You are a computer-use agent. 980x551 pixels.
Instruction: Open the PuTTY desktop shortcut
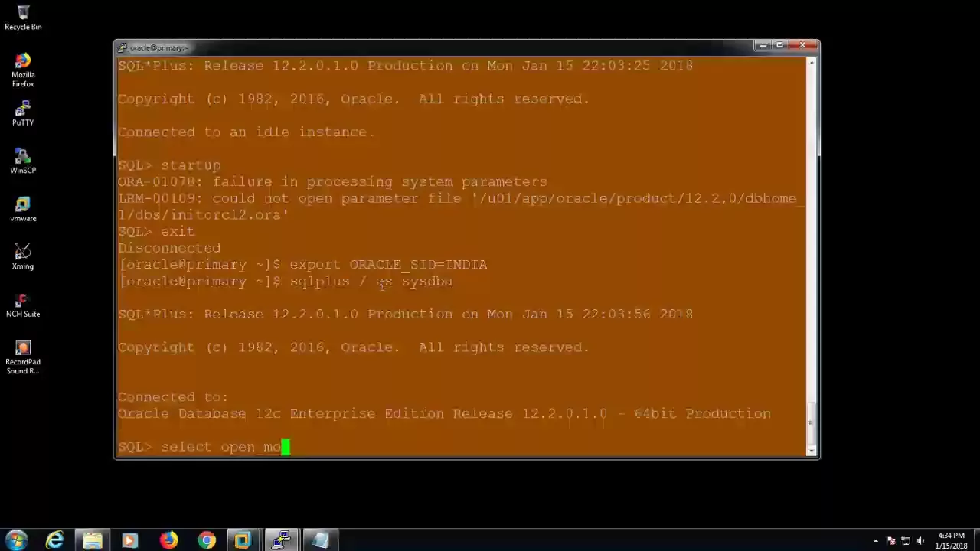(x=23, y=112)
